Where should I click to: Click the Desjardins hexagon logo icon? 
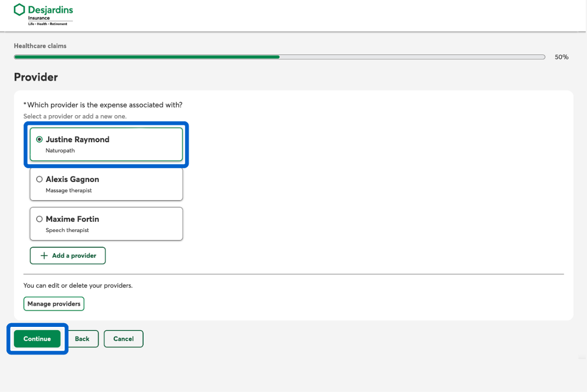[19, 10]
